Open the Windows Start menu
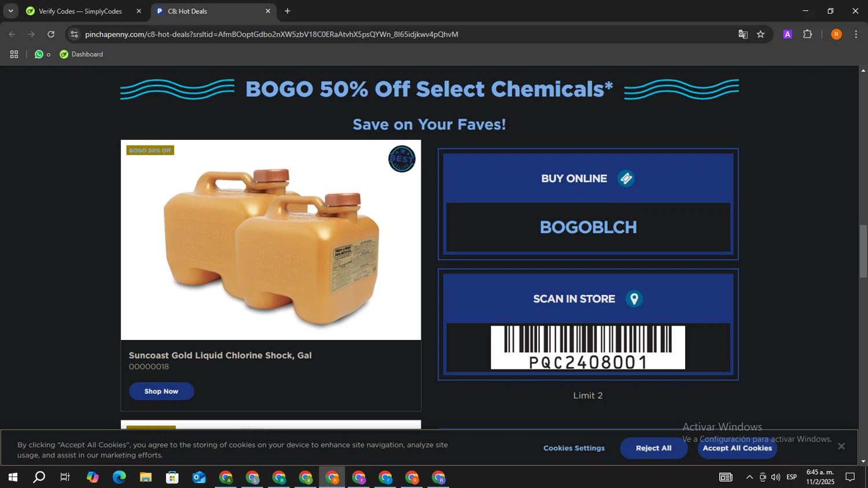Image resolution: width=868 pixels, height=488 pixels. tap(13, 478)
